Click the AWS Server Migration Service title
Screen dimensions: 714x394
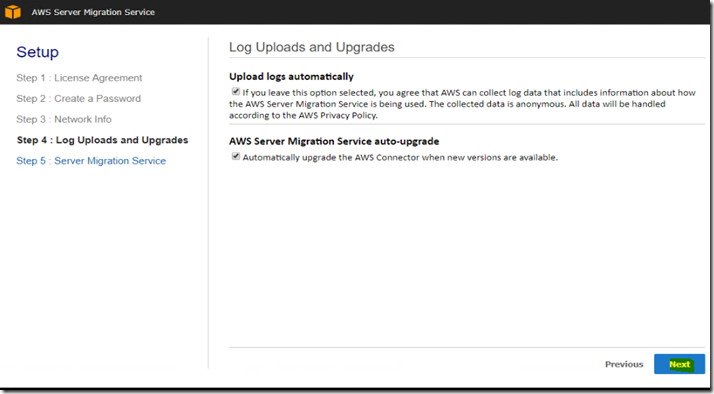tap(93, 12)
